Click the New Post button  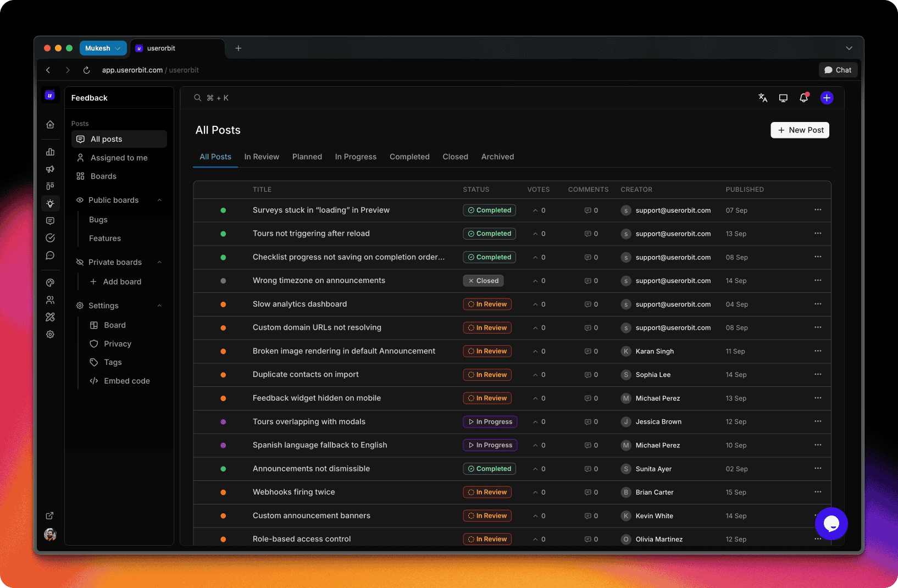coord(800,130)
